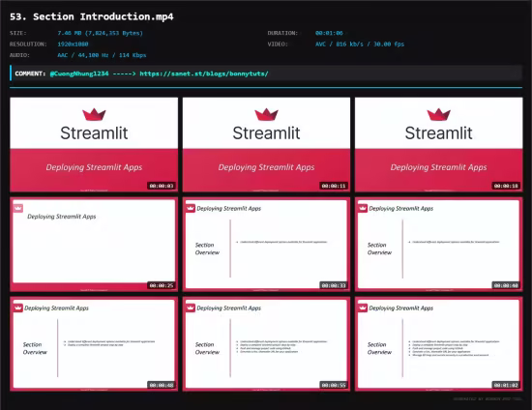Click the small crown icon in the 00:00:40 frame

363,208
